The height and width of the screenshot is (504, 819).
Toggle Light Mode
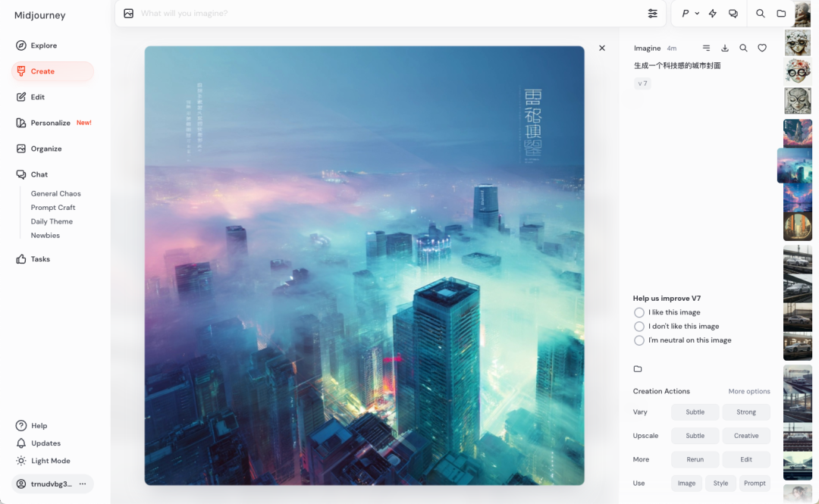pos(42,461)
